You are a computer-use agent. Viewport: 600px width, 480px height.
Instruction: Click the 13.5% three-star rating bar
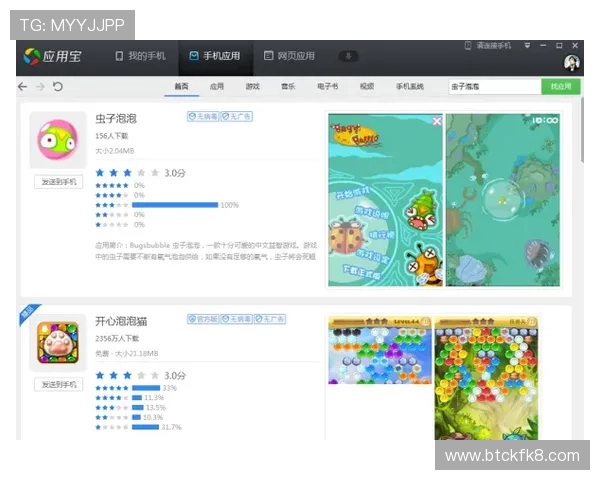point(138,408)
